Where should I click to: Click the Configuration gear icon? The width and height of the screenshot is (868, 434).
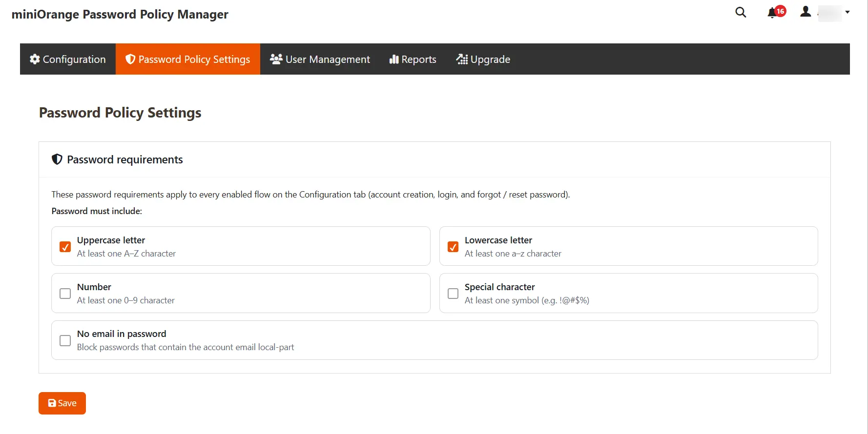pos(35,59)
